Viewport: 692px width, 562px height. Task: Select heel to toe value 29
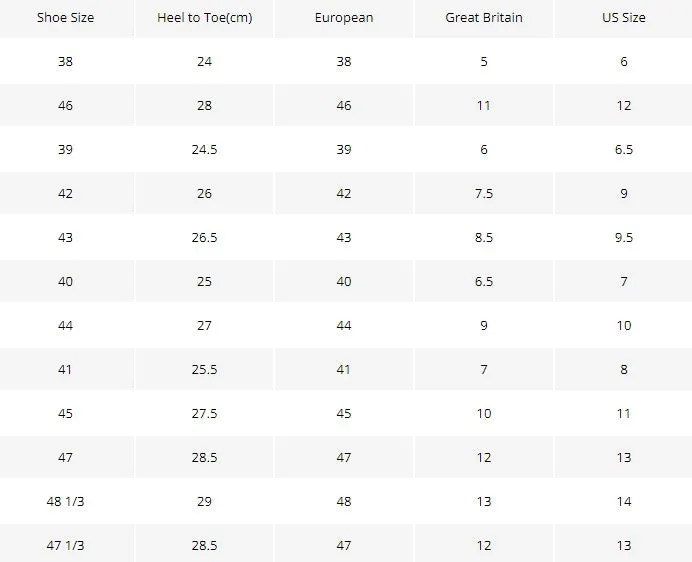[x=204, y=502]
